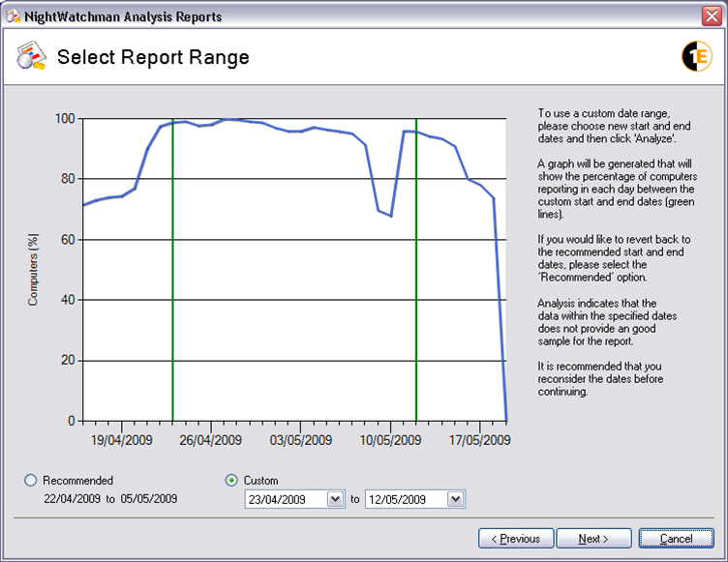Click the 10/05/2009 label on the x-axis
Viewport: 728px width, 562px height.
[390, 439]
